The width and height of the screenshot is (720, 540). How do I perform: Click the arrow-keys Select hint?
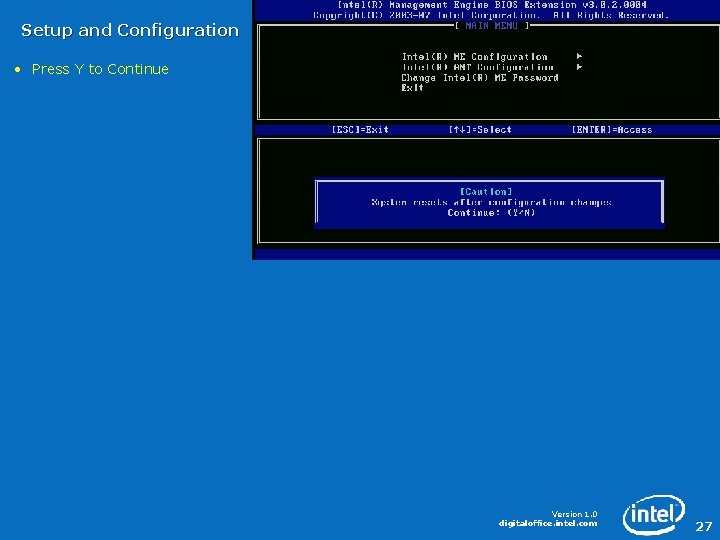point(480,129)
